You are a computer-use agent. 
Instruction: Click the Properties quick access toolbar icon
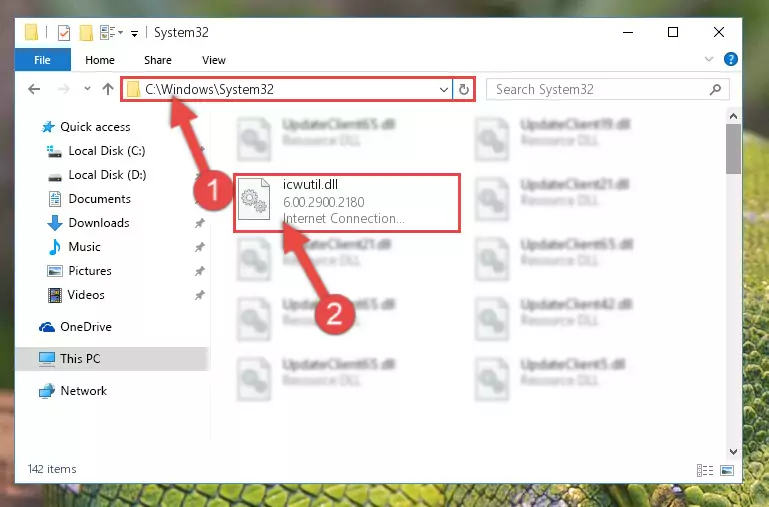click(x=64, y=33)
